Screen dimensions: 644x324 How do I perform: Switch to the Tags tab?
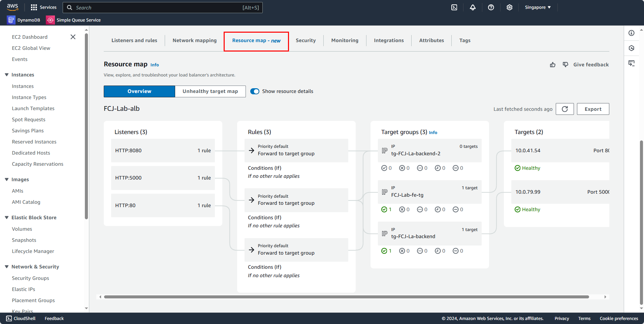(x=465, y=40)
